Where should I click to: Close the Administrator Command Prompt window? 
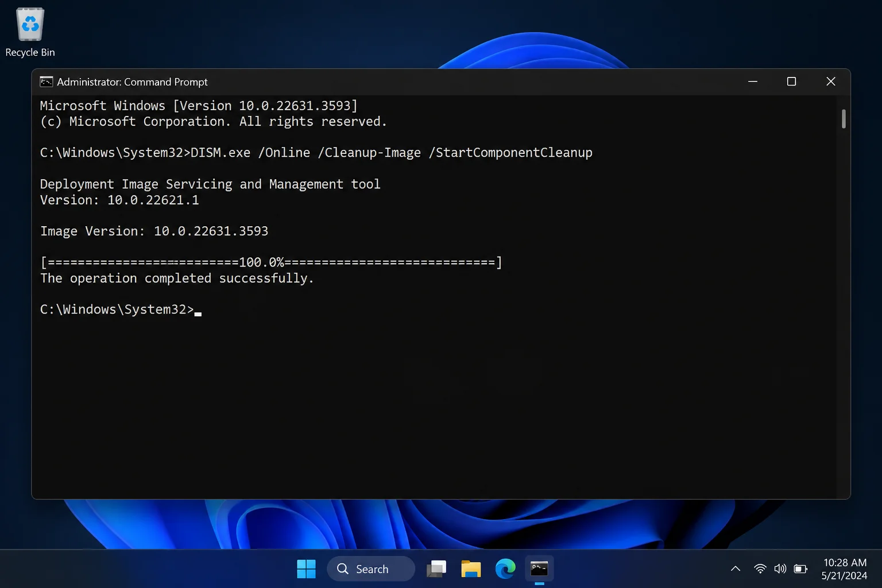(830, 82)
